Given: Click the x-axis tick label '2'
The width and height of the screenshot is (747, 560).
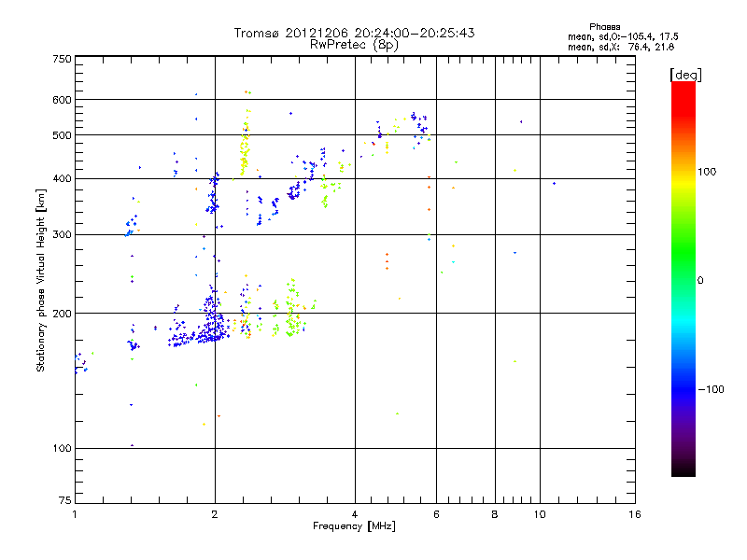Looking at the screenshot, I should point(215,514).
